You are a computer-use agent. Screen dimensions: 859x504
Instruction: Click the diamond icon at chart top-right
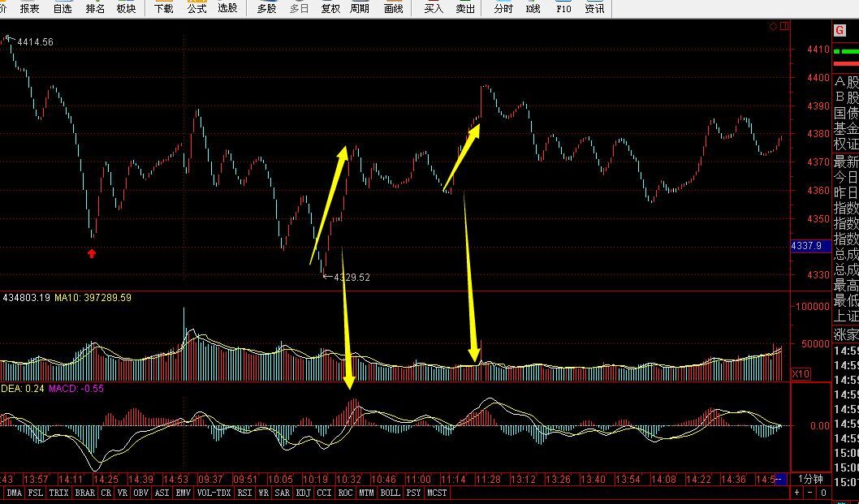(x=774, y=27)
